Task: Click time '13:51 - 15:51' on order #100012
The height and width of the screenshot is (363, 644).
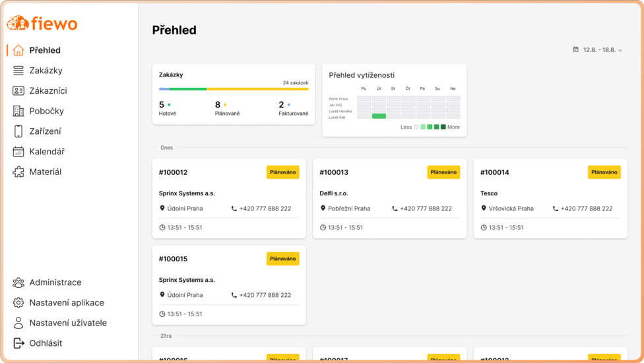Action: click(x=185, y=228)
